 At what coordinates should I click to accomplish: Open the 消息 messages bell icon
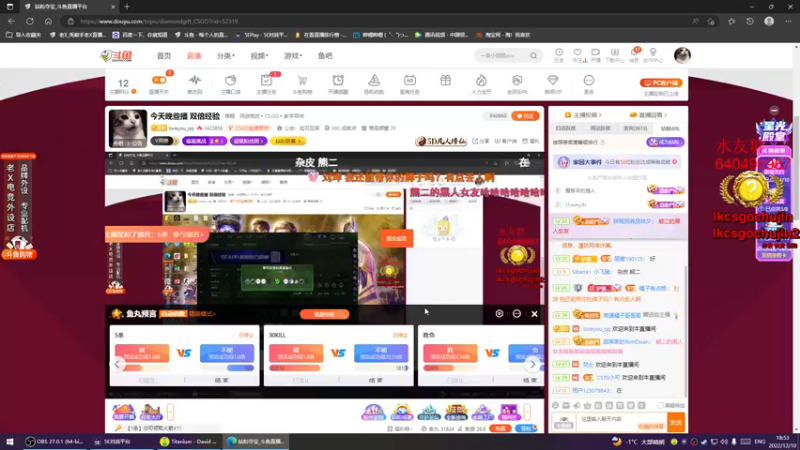[x=634, y=55]
